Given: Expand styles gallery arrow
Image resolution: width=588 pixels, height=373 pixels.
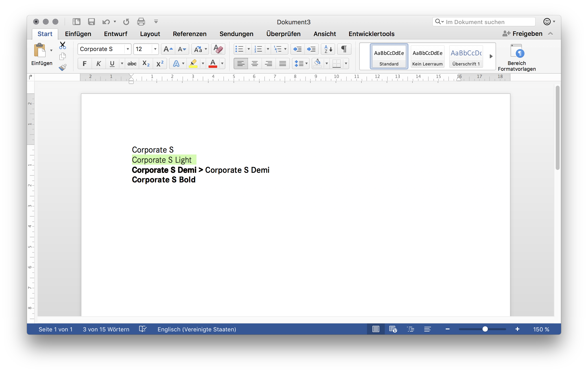Looking at the screenshot, I should (x=491, y=56).
